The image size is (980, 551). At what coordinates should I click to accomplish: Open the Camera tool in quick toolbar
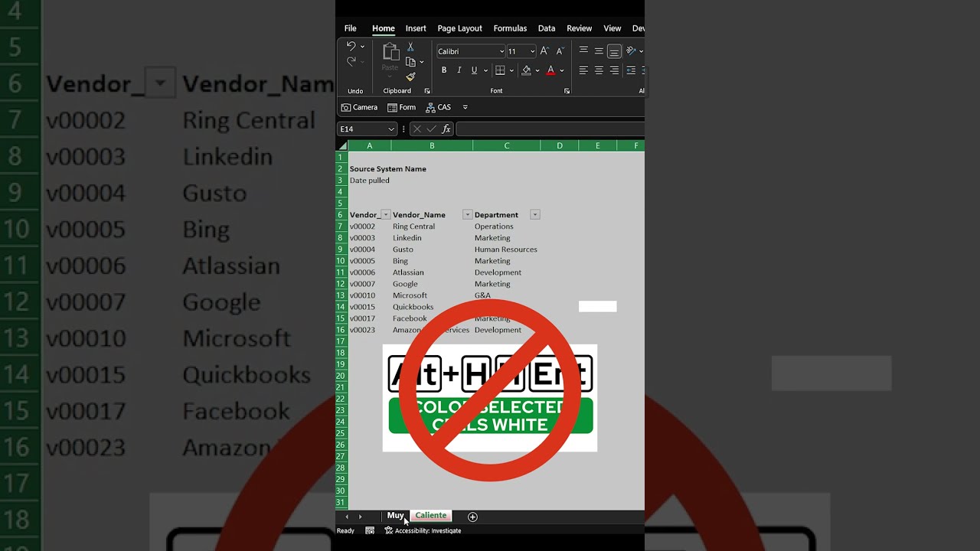(359, 108)
